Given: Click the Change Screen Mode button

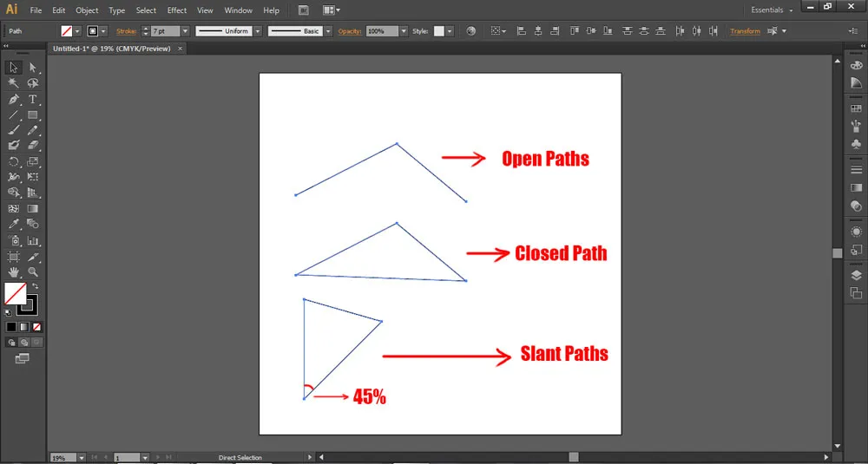Looking at the screenshot, I should 23,359.
